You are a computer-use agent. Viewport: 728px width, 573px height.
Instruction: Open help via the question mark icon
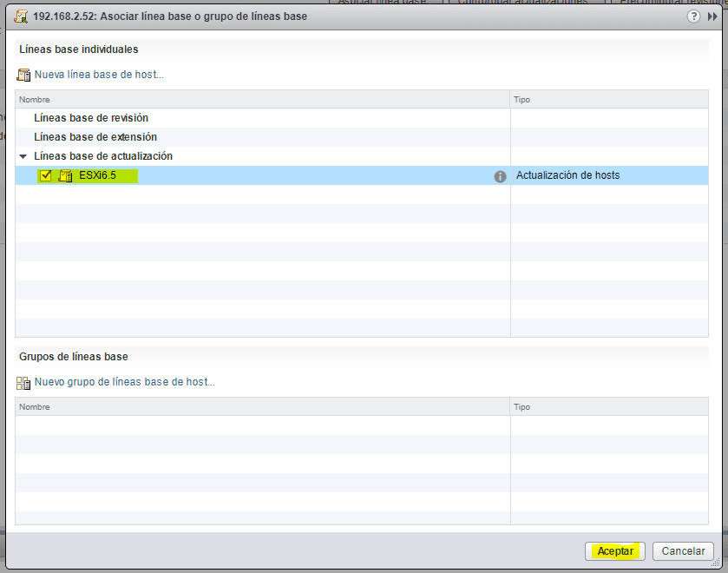click(692, 16)
